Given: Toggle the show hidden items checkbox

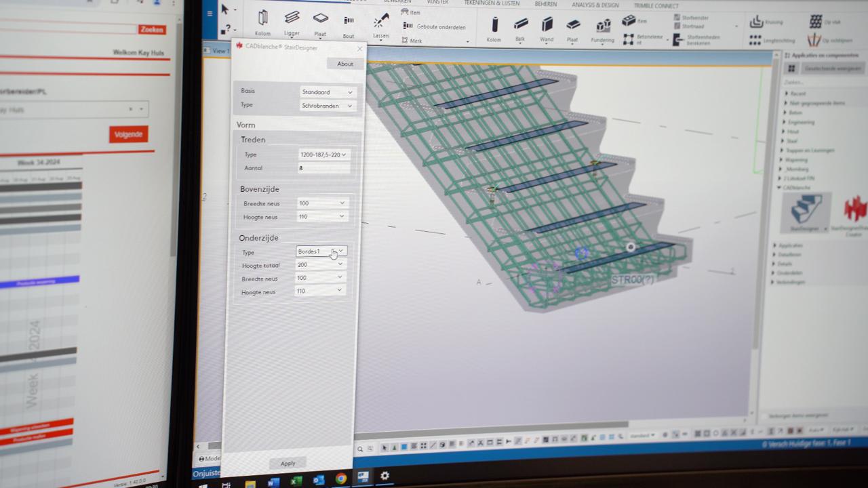Looking at the screenshot, I should pos(765,415).
